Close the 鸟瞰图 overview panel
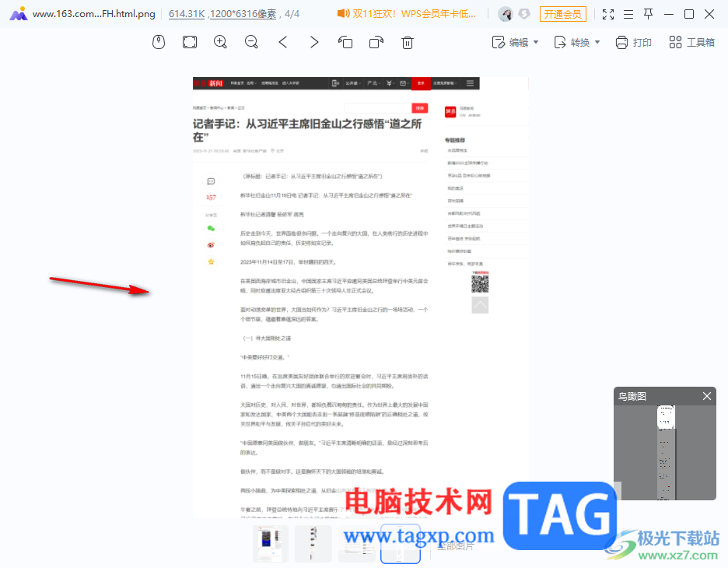728x568 pixels. [706, 396]
